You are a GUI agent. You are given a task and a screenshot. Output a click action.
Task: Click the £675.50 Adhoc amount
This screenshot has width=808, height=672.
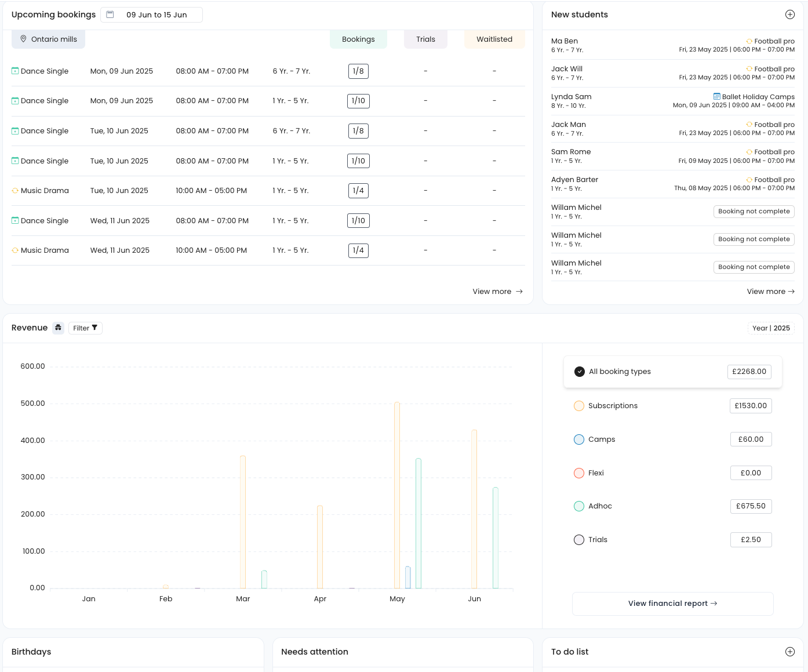tap(751, 506)
